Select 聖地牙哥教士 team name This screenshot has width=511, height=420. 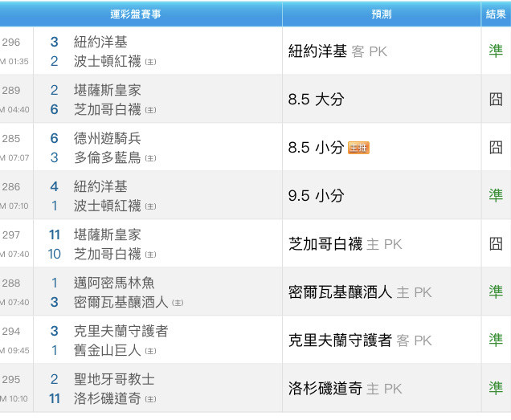[x=114, y=380]
